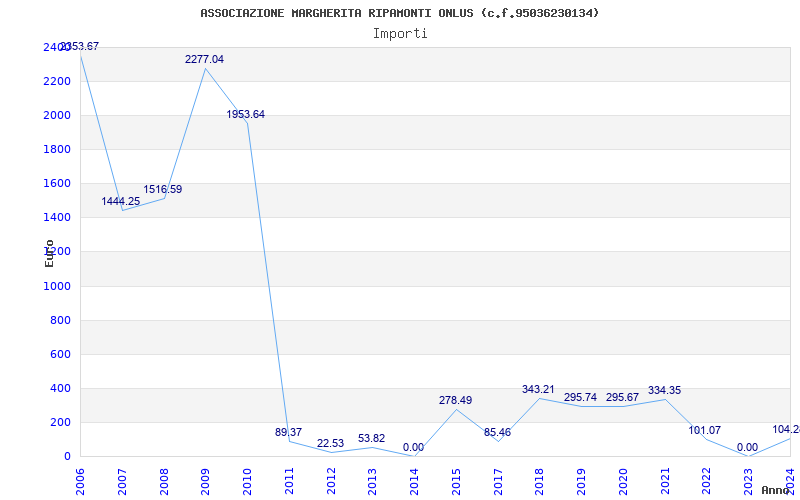This screenshot has width=800, height=500.
Task: Click the 2353.67 label above 2006
Action: (80, 46)
